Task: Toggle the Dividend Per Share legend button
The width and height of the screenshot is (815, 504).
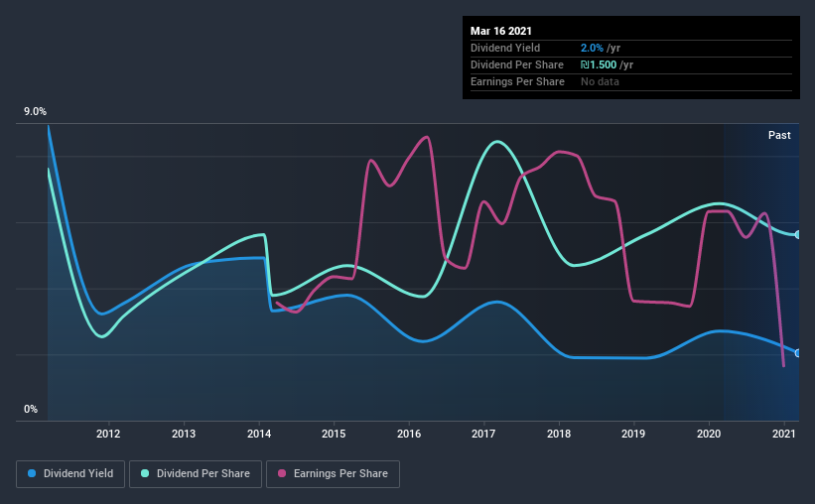Action: [196, 474]
